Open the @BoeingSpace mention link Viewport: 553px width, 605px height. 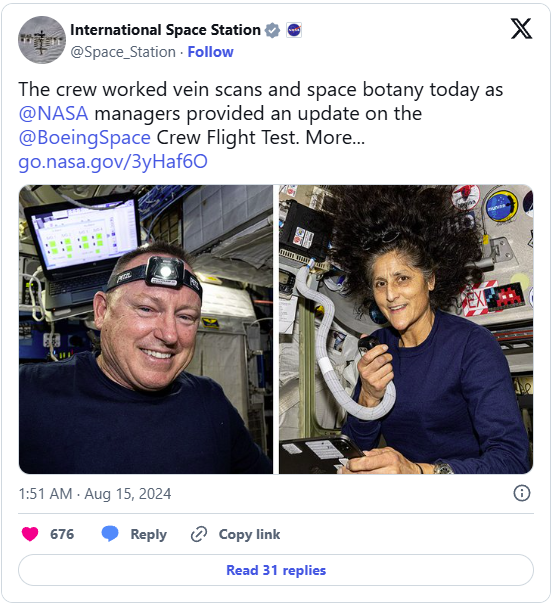pyautogui.click(x=85, y=138)
